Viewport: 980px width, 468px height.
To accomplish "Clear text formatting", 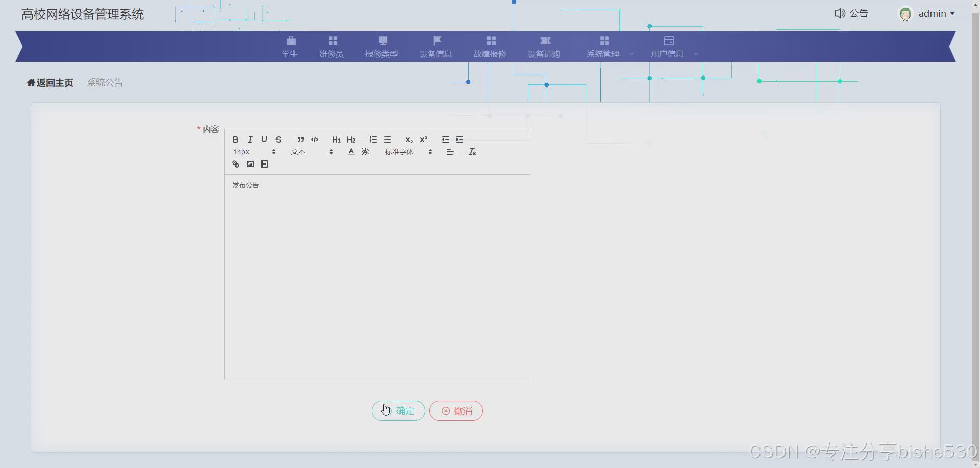I will click(x=472, y=152).
